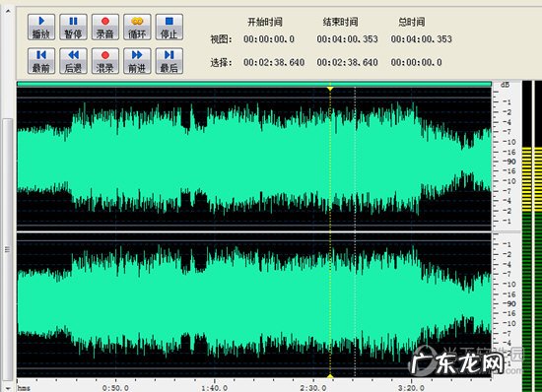
Task: Select view end time 00:04:00.353 field
Action: click(348, 39)
